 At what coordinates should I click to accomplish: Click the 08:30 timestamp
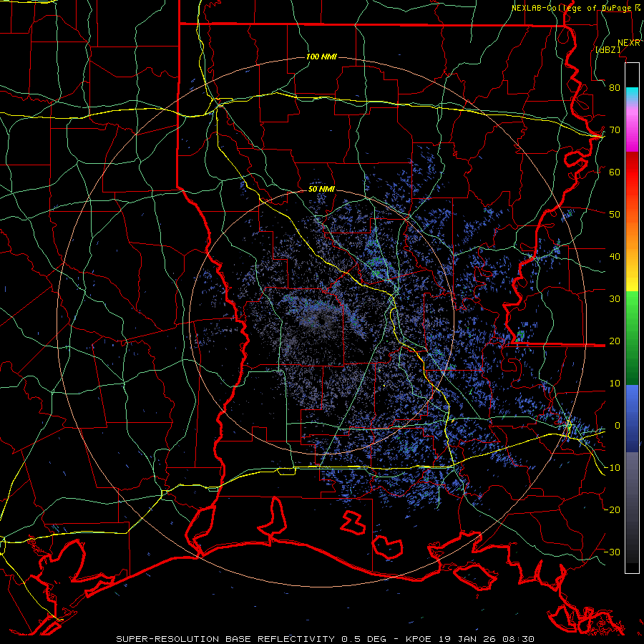coord(518,639)
